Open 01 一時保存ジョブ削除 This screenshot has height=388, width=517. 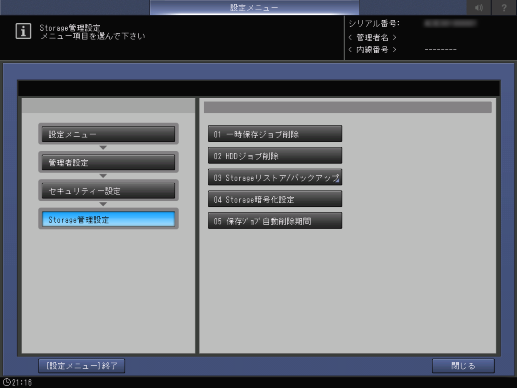pos(275,134)
